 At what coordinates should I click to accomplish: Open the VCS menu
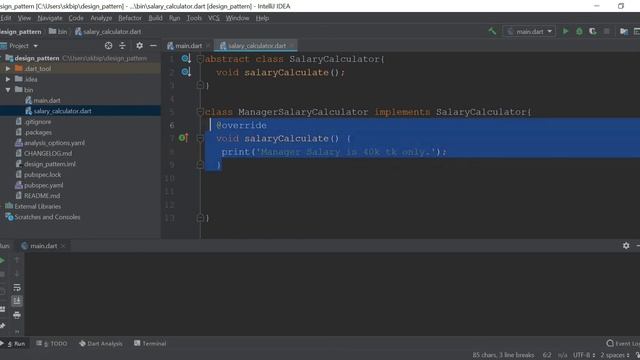214,18
